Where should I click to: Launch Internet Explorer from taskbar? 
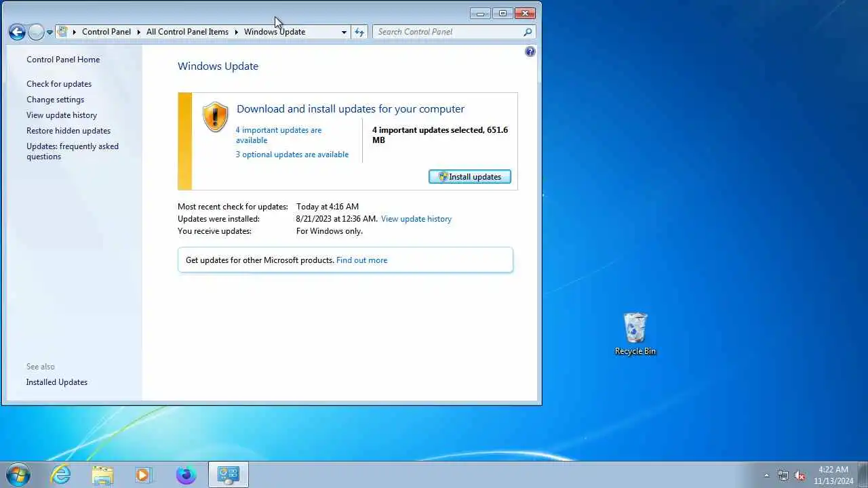[61, 474]
